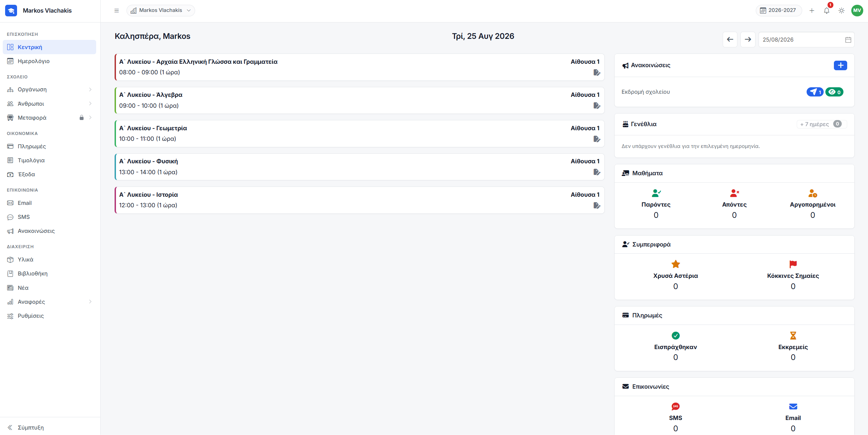Go to next day arrow

click(748, 40)
